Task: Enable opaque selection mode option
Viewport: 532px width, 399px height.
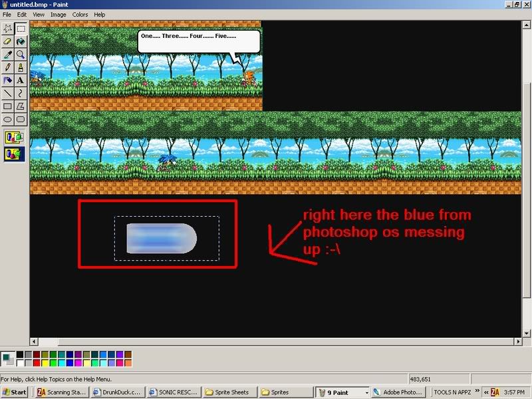Action: click(14, 138)
